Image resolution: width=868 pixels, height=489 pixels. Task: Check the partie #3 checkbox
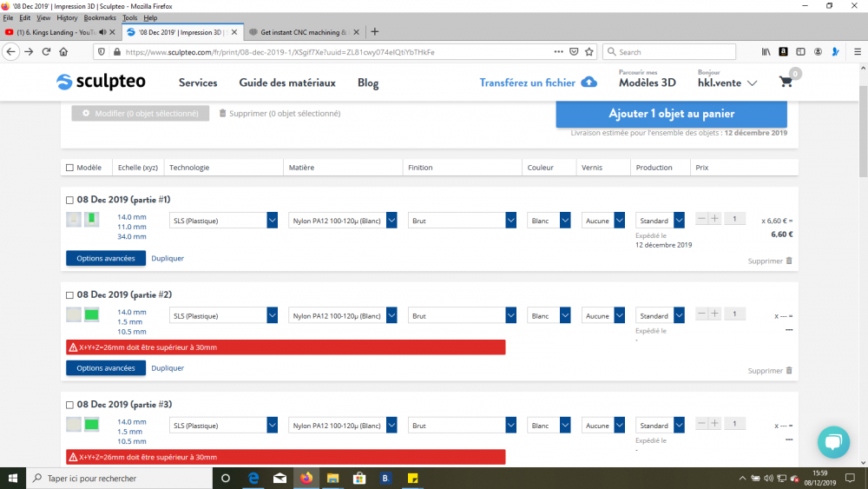(69, 405)
